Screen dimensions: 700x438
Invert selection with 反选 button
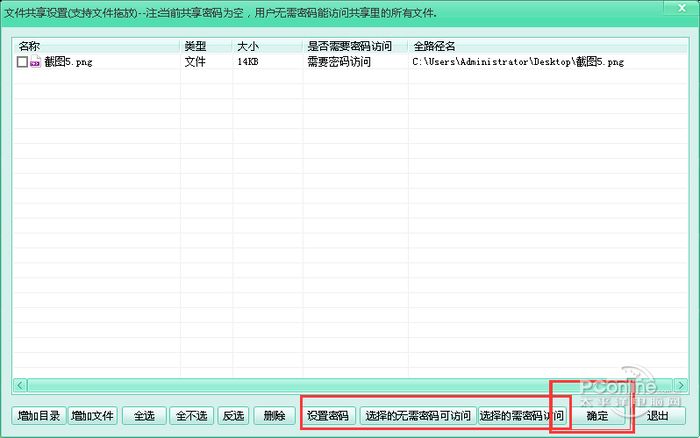pyautogui.click(x=233, y=416)
